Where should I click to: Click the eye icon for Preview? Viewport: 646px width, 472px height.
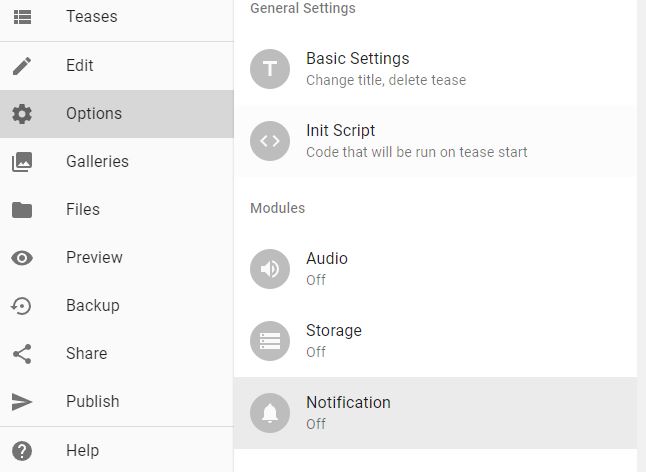point(22,258)
